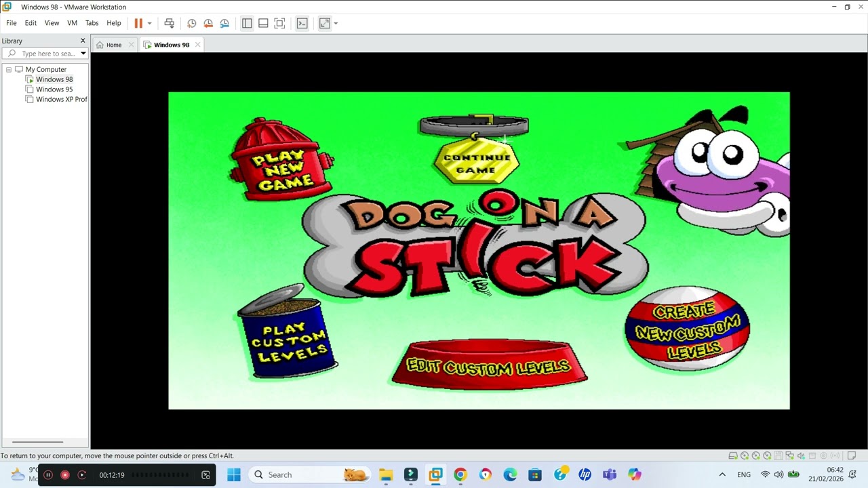Screen dimensions: 868x488
Task: Collapse the My Computer tree node
Action: coord(9,69)
